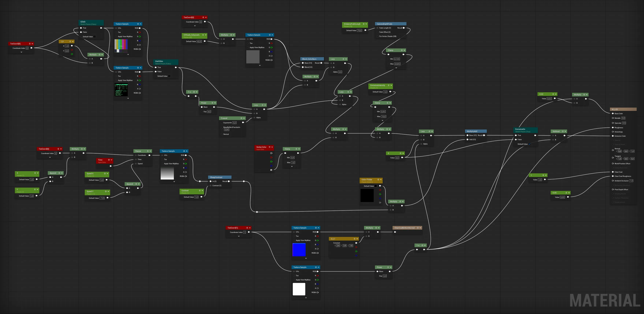Toggle the Glitch Default Value checkbox
Viewport: 644px width, 314px height.
(95, 37)
